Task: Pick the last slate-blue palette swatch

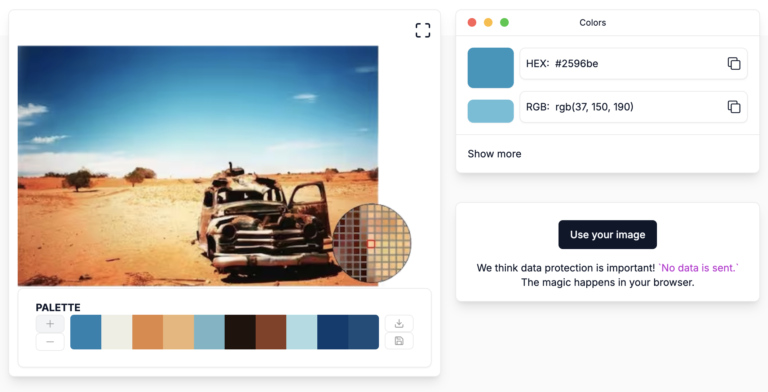Action: coord(363,332)
